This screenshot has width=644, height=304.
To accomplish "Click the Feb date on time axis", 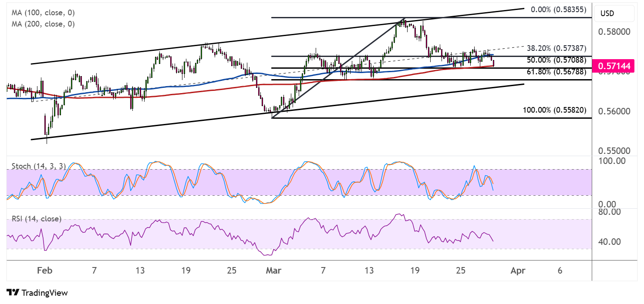I will click(45, 271).
